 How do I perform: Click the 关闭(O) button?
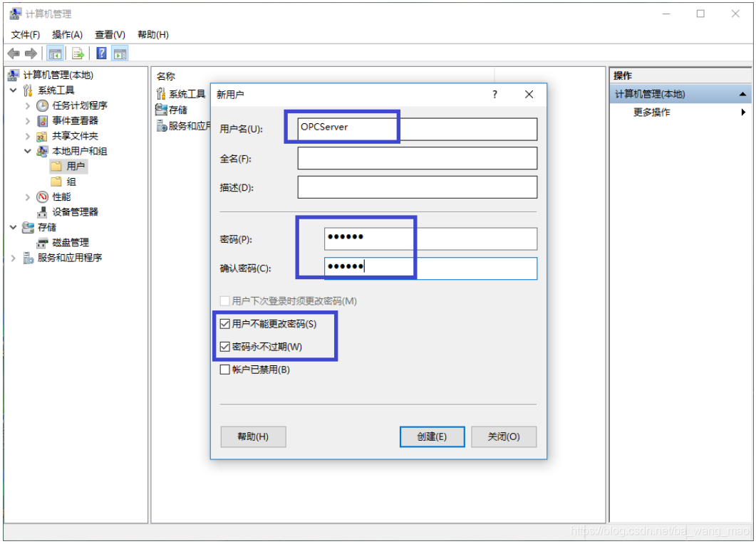[x=503, y=437]
